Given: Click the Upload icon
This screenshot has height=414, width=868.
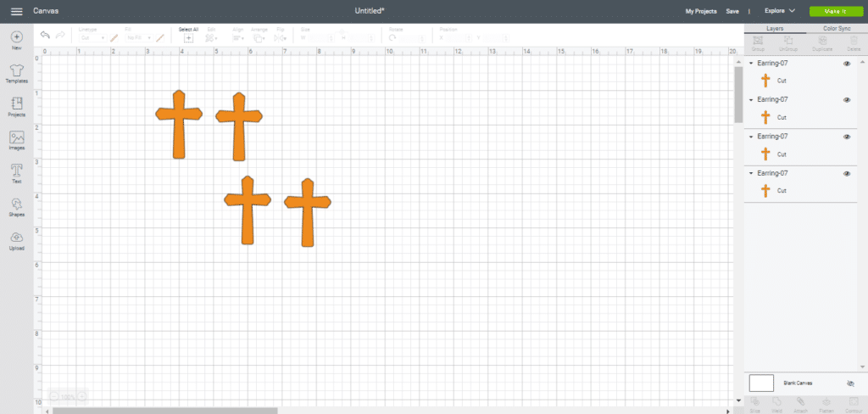Looking at the screenshot, I should coord(16,240).
